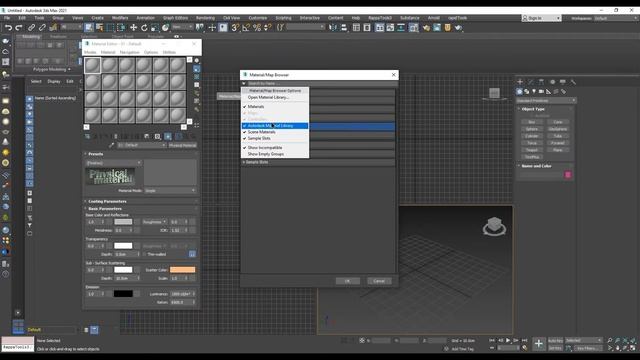The height and width of the screenshot is (360, 640).
Task: Open the Modifiers menu
Action: point(120,18)
